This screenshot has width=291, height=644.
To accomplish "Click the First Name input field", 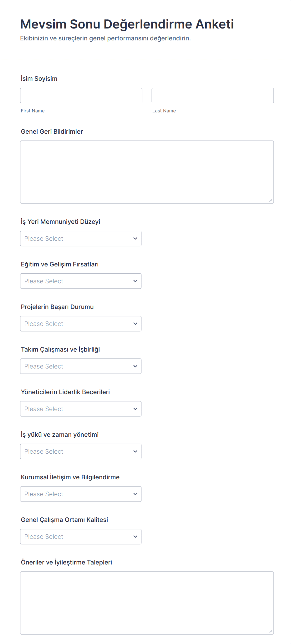I will point(81,95).
